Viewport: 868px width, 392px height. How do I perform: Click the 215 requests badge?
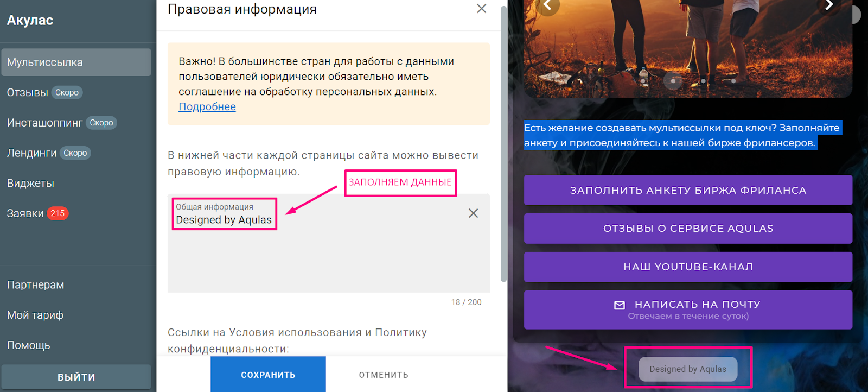(x=58, y=213)
